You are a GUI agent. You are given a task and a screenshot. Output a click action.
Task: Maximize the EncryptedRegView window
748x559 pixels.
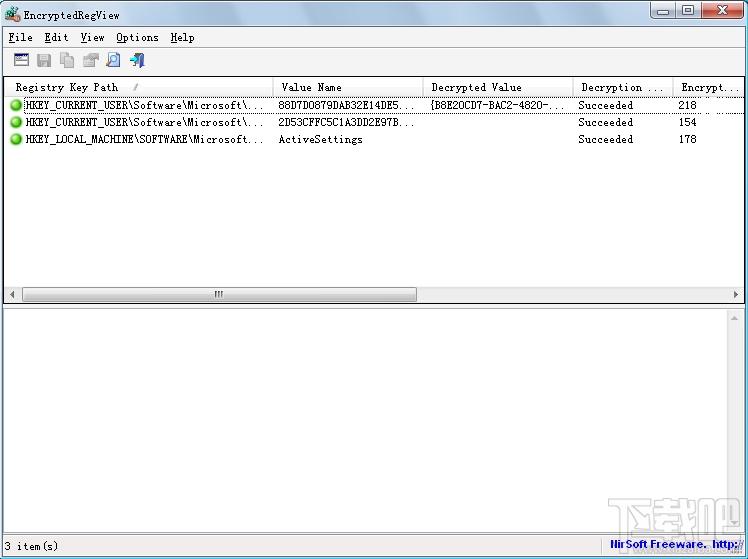[688, 10]
